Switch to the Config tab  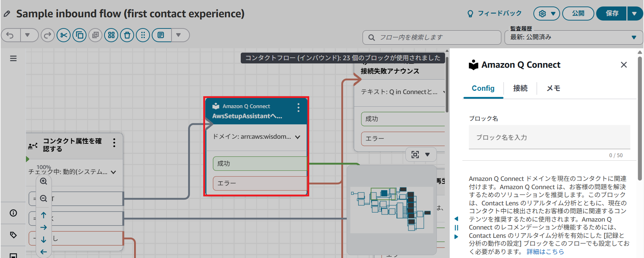(x=483, y=88)
